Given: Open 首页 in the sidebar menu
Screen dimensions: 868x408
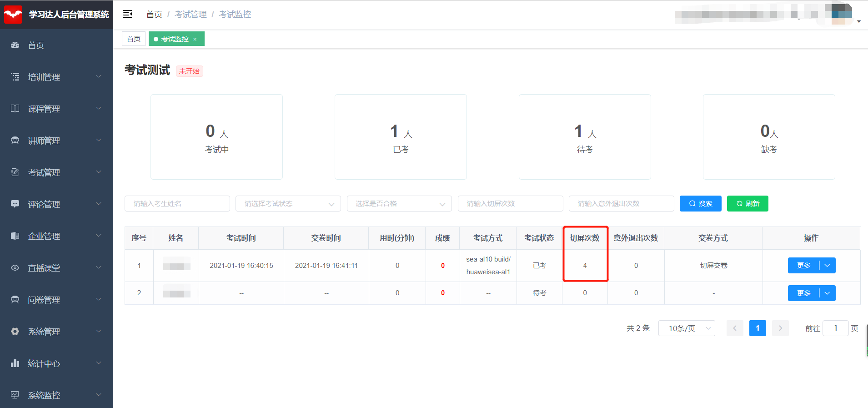Looking at the screenshot, I should coord(56,45).
